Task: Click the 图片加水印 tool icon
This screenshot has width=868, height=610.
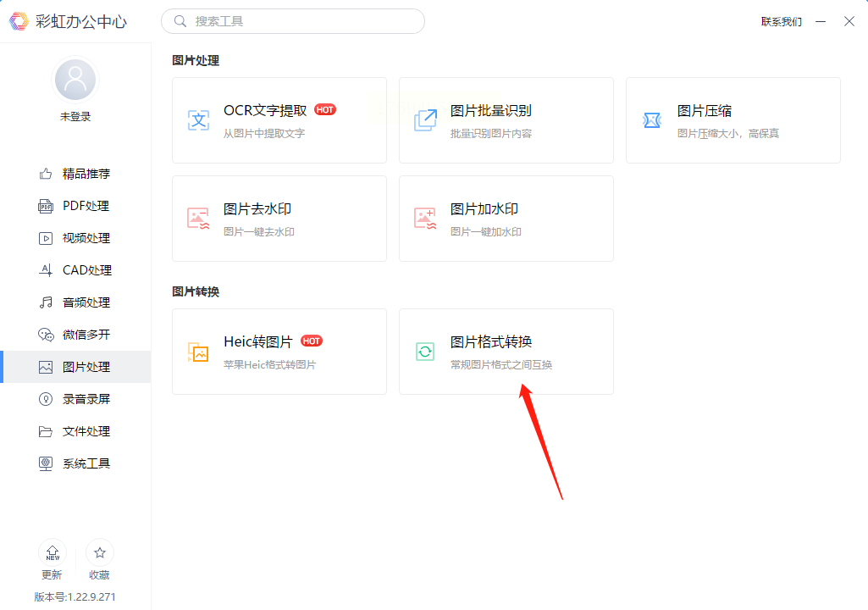Action: (425, 219)
